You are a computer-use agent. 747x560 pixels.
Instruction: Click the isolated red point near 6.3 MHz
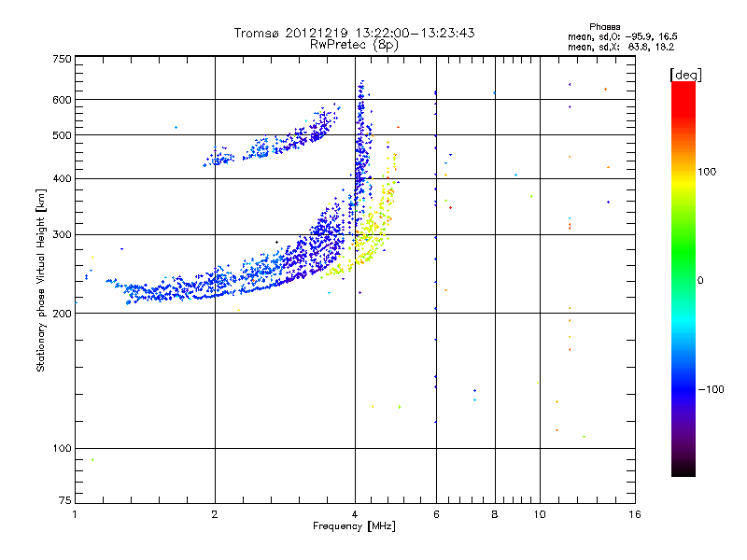click(450, 207)
